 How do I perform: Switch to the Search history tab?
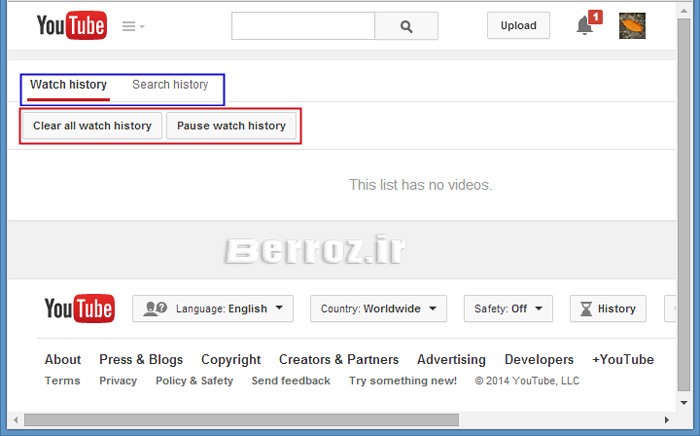(170, 85)
